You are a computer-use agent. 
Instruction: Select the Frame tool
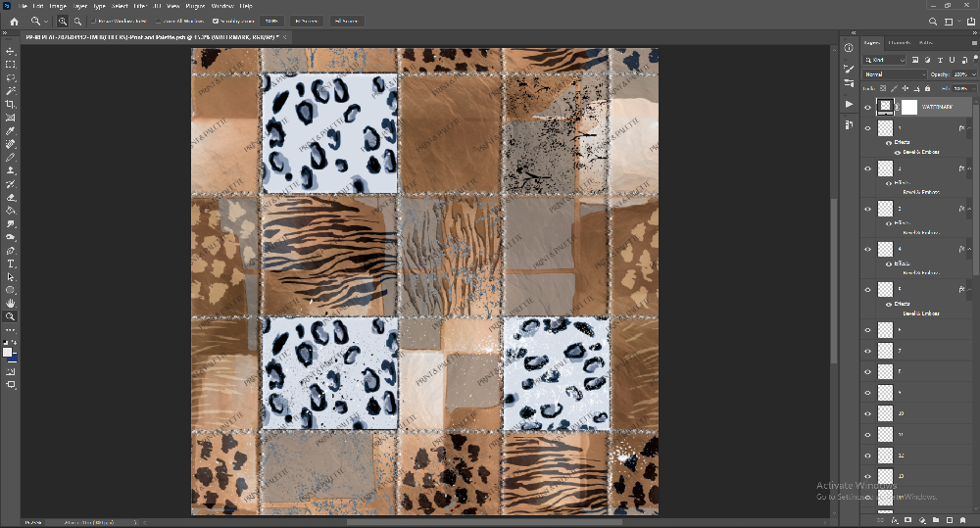pyautogui.click(x=10, y=118)
